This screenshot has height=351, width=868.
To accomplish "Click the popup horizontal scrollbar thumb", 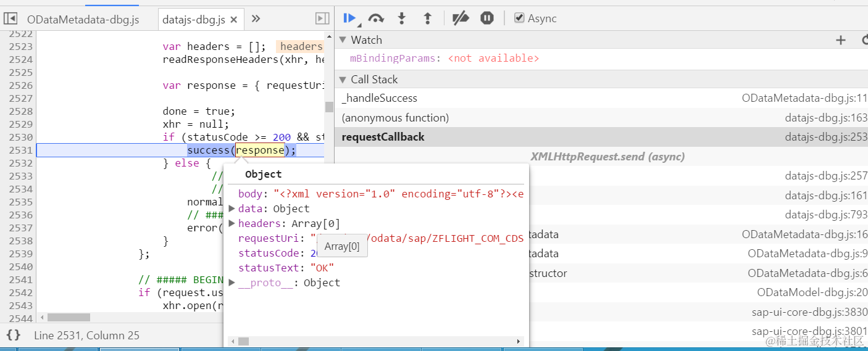I will (x=243, y=341).
